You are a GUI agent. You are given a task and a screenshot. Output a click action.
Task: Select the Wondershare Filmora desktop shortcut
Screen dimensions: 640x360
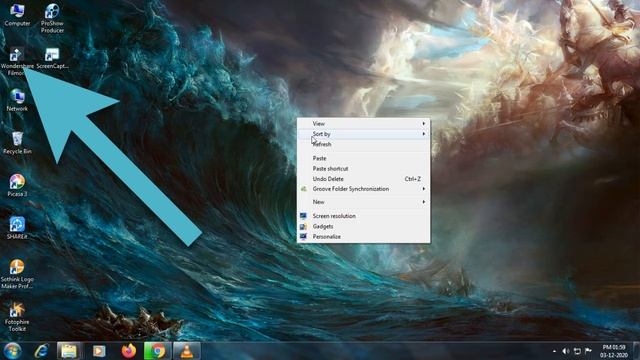click(x=17, y=62)
